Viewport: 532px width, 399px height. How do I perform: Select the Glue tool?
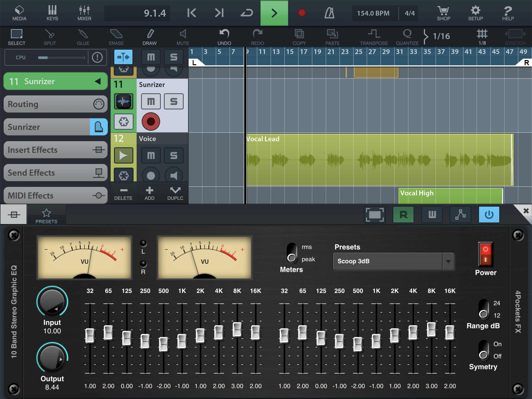click(x=83, y=37)
